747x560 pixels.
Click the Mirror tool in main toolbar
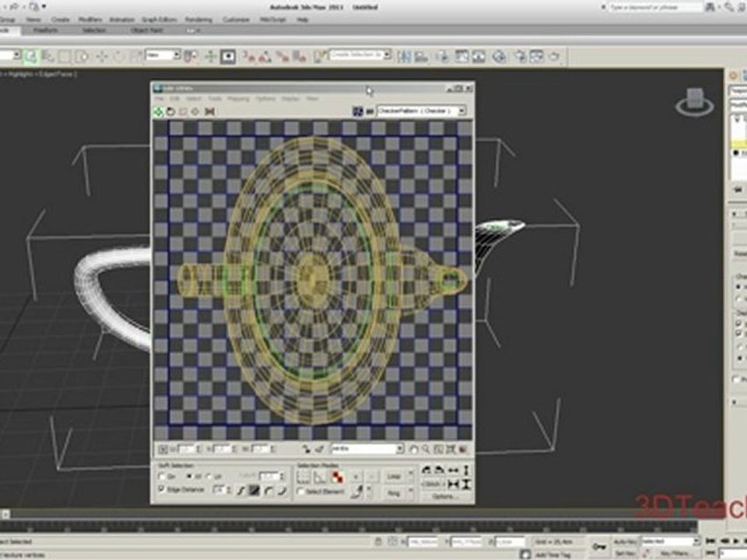pos(404,57)
